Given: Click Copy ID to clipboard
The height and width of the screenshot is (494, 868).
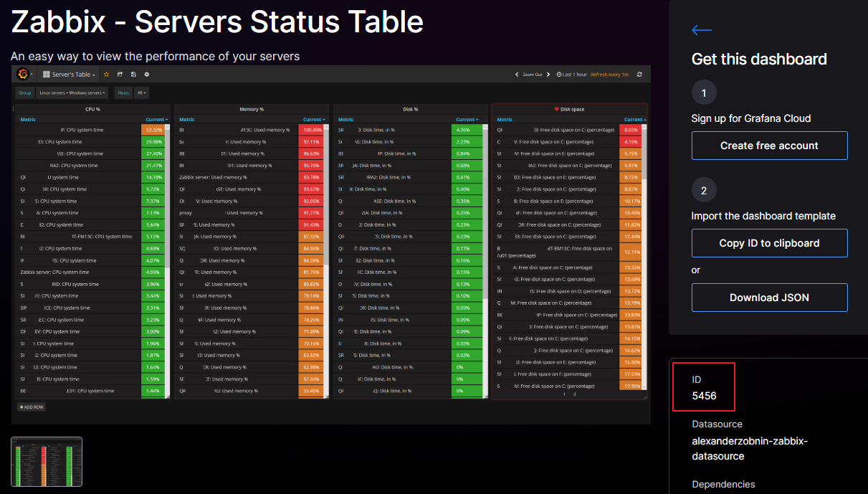Looking at the screenshot, I should pos(769,243).
